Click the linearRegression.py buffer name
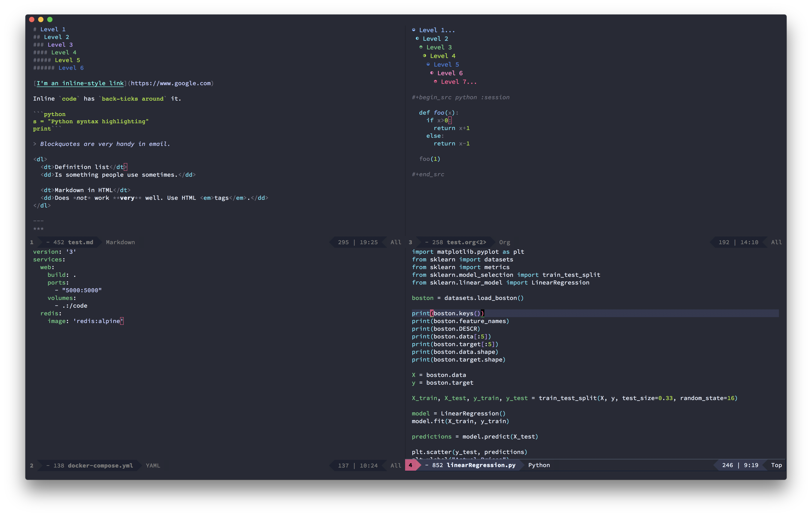Screen dimensions: 812x516 481,465
